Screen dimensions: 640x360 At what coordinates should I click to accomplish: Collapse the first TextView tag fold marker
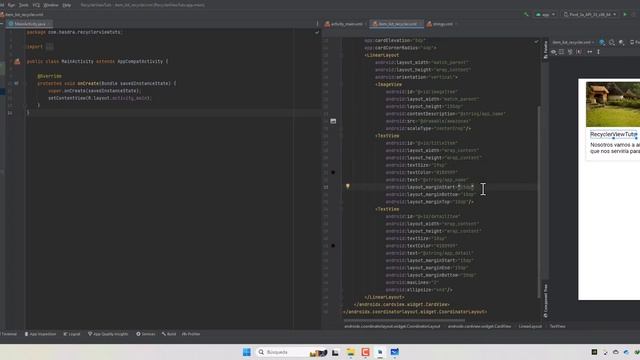click(x=342, y=136)
